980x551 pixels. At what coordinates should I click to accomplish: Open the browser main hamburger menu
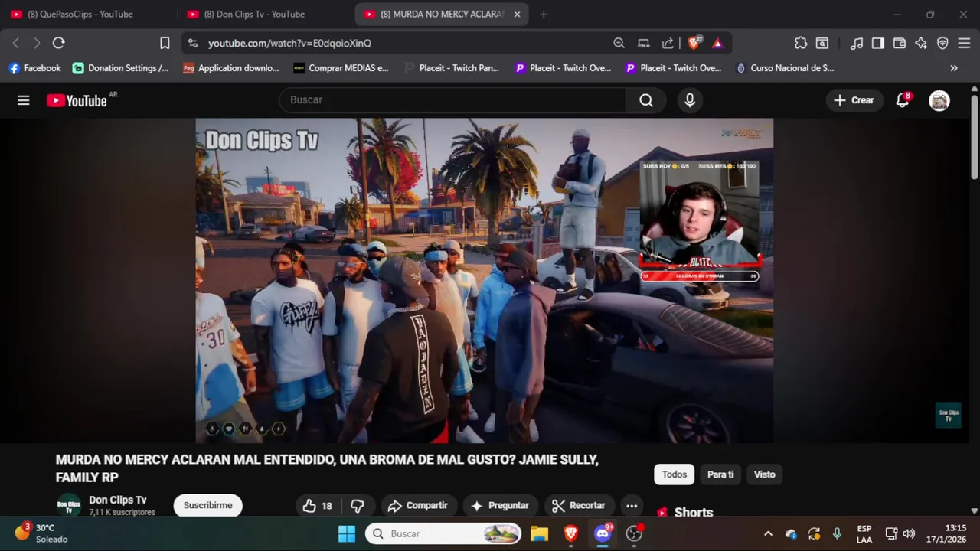[964, 43]
